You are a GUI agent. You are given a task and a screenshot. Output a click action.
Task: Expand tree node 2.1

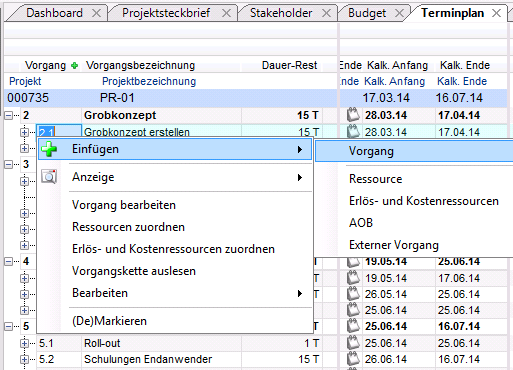pyautogui.click(x=24, y=132)
